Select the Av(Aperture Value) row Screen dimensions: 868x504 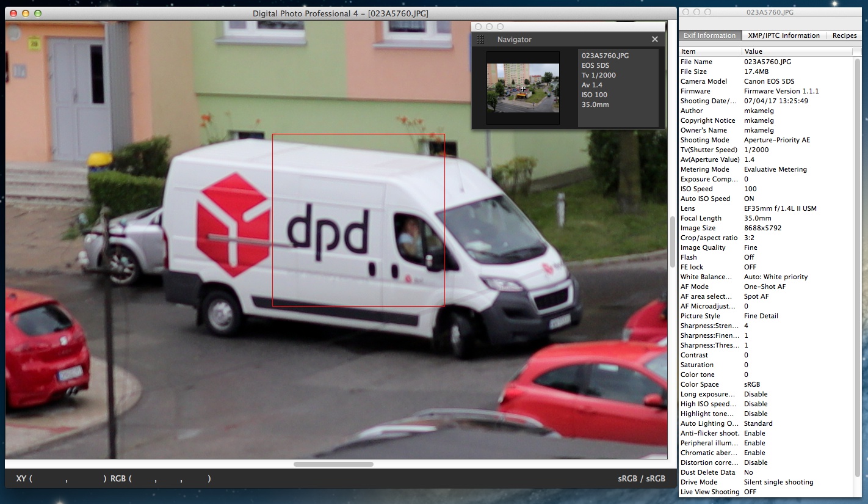[x=766, y=159]
